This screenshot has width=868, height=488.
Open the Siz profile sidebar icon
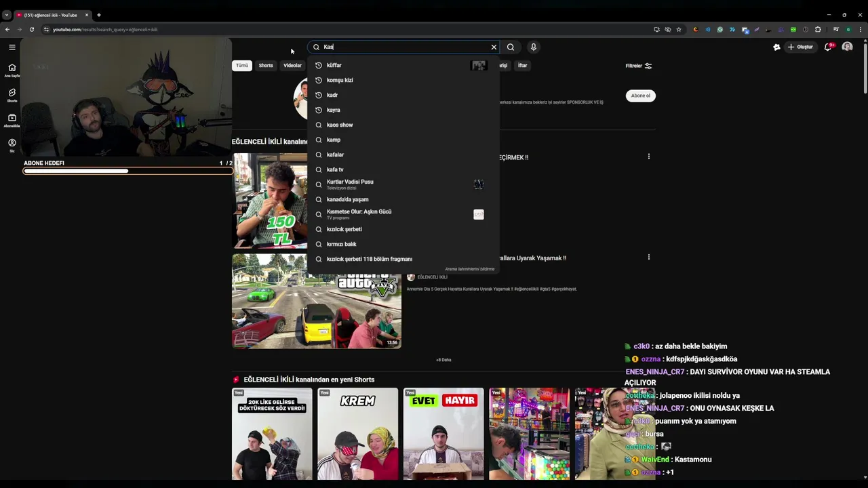coord(12,145)
